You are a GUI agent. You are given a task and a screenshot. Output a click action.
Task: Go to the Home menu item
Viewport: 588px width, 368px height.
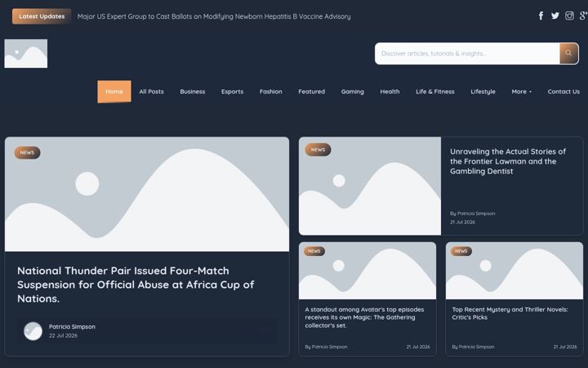click(114, 92)
